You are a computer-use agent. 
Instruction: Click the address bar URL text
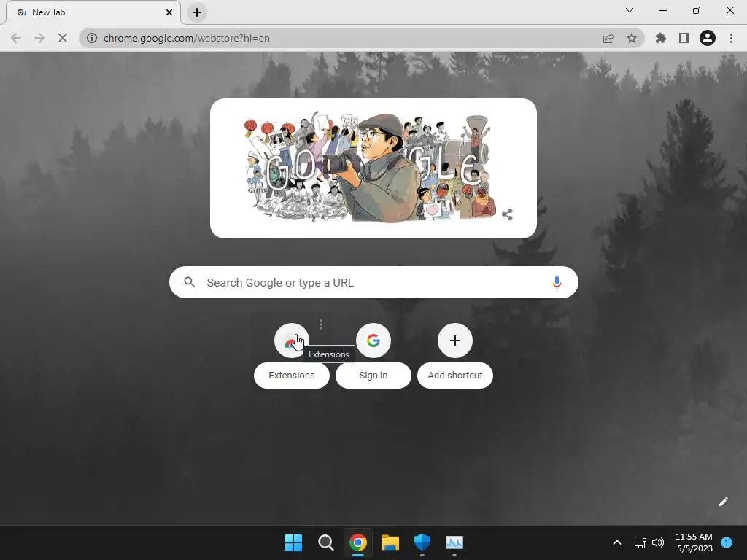186,38
